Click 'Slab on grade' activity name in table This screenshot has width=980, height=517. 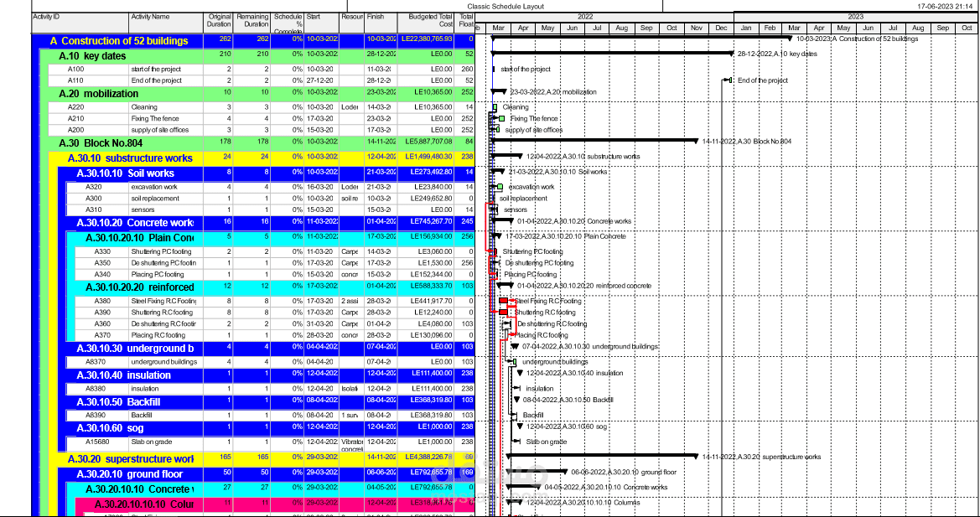(x=151, y=442)
